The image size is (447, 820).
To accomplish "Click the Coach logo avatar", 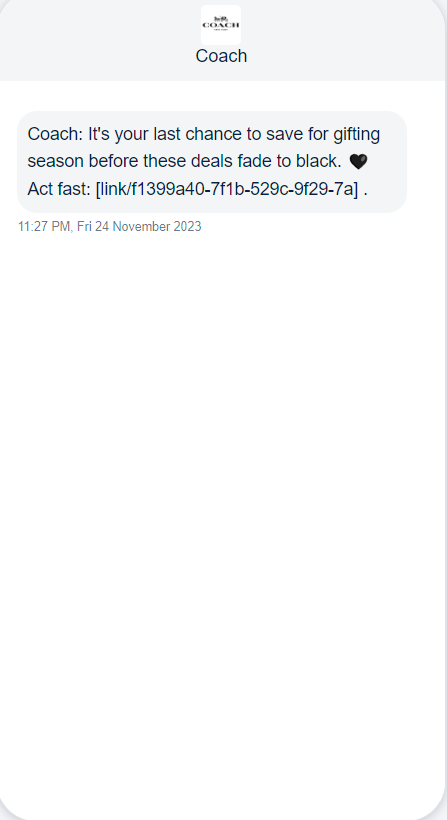I will click(x=221, y=25).
